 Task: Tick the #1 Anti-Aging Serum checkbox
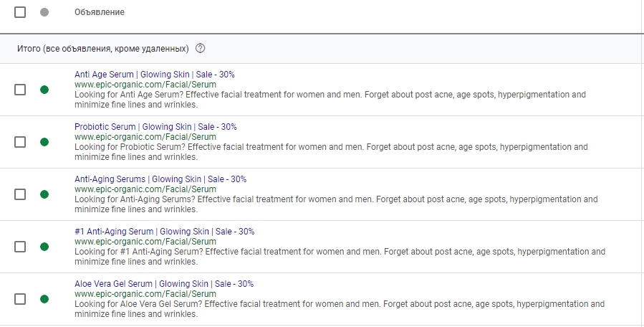pos(20,247)
